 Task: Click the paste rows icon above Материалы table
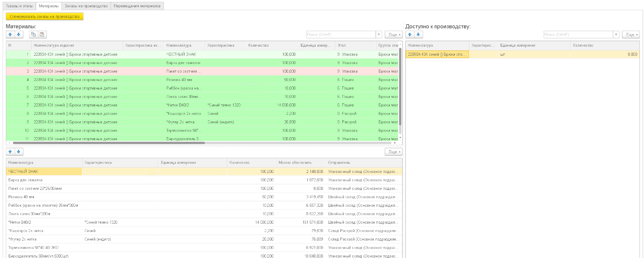pos(42,35)
